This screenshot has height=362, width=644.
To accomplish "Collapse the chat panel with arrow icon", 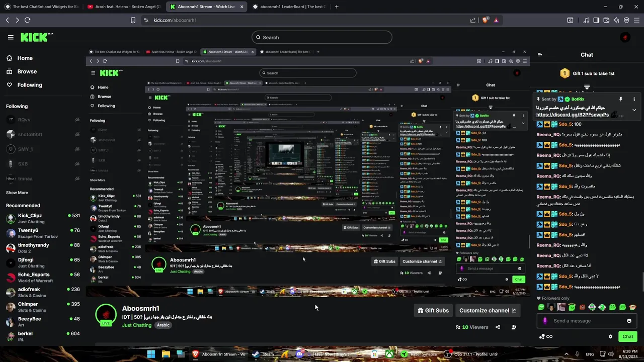I will click(540, 55).
